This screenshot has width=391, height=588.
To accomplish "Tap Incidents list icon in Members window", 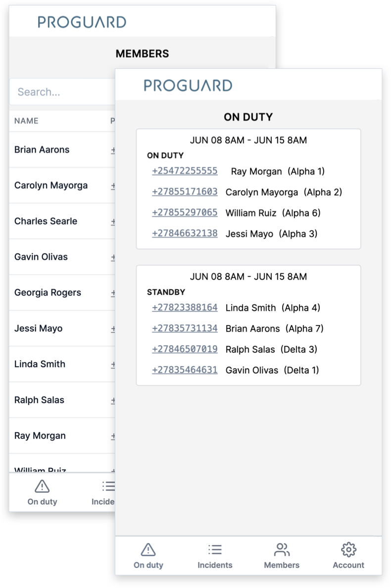I will [108, 486].
